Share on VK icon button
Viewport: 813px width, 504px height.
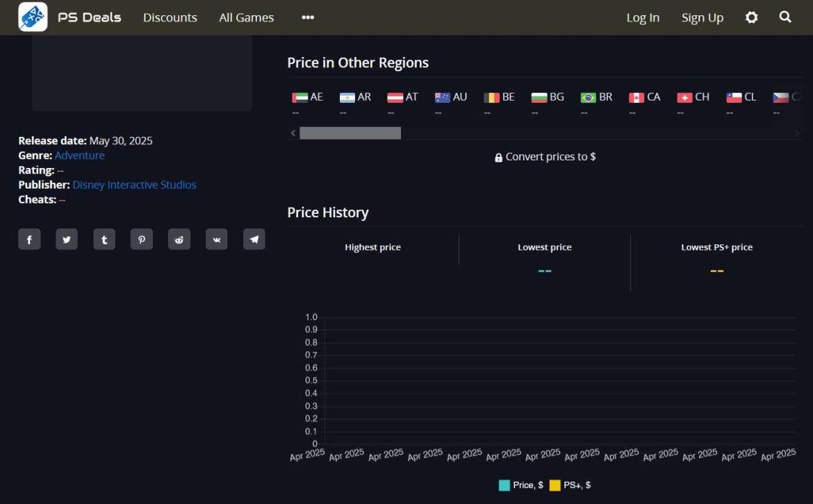pos(217,240)
